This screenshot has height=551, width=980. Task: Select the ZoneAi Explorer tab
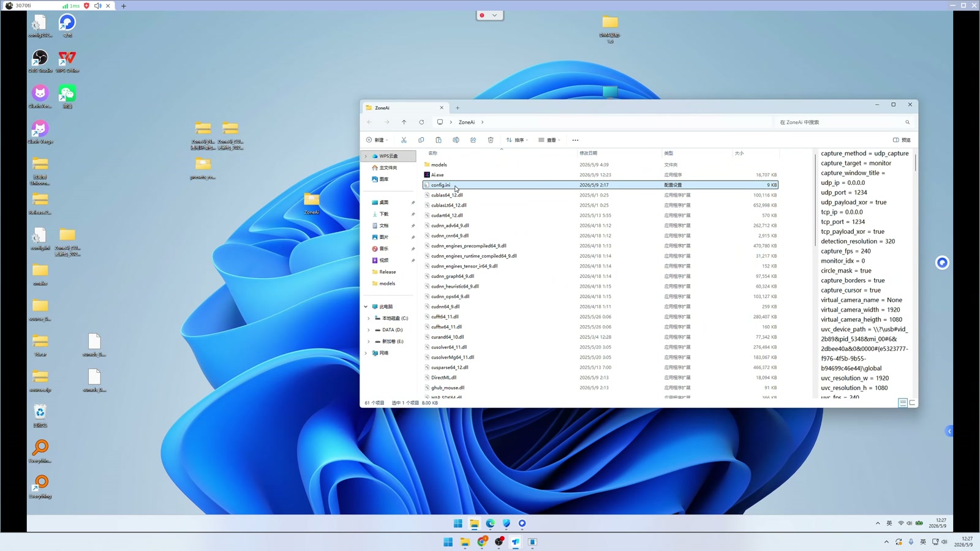(404, 108)
